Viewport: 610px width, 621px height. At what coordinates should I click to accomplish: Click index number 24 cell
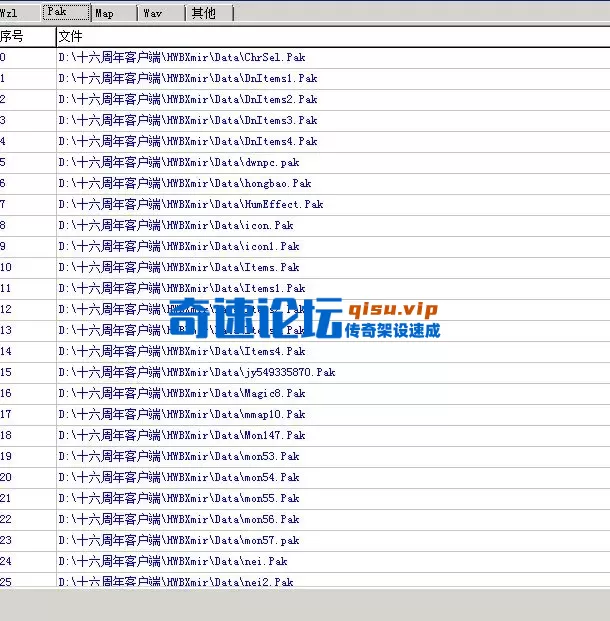coord(28,562)
